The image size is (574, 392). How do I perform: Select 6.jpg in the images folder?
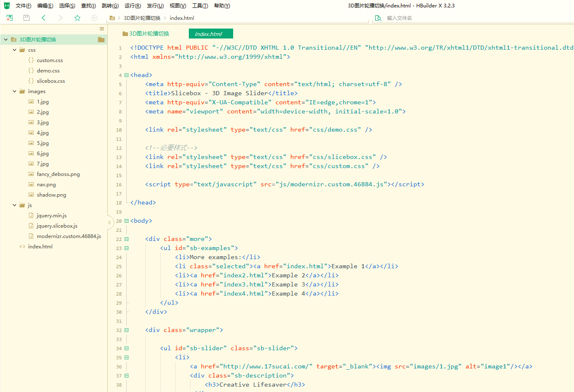point(43,154)
